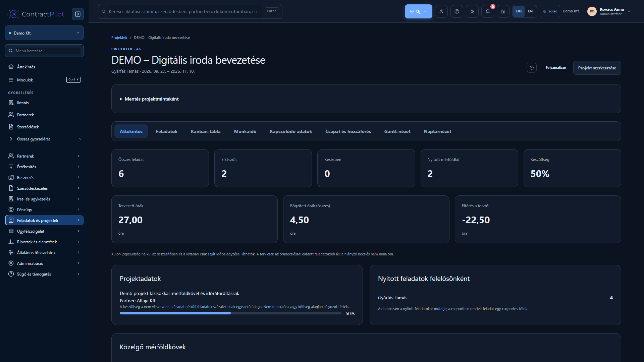Expand the Pénzügy sidebar group
The image size is (644, 362).
pos(44,210)
